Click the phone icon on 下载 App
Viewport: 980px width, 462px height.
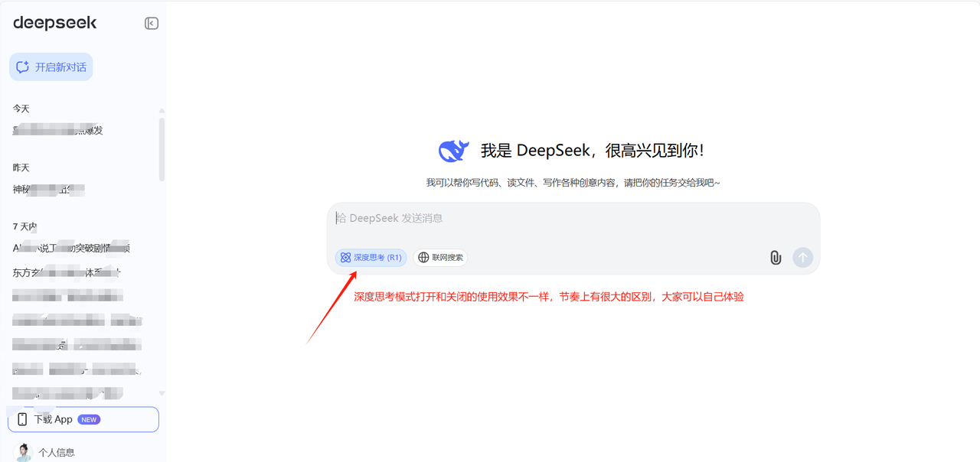pos(22,419)
